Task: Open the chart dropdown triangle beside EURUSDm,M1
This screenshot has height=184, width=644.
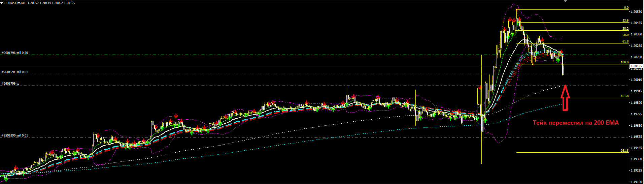Action: click(x=2, y=3)
